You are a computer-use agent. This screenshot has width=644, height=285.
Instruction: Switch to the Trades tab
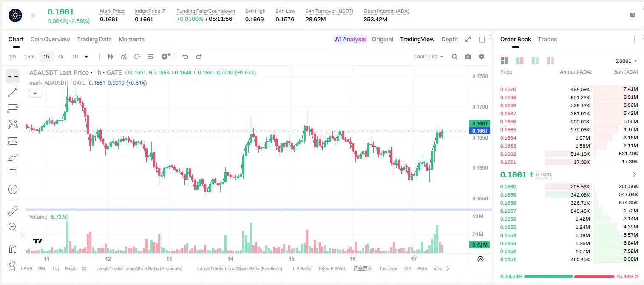[547, 39]
